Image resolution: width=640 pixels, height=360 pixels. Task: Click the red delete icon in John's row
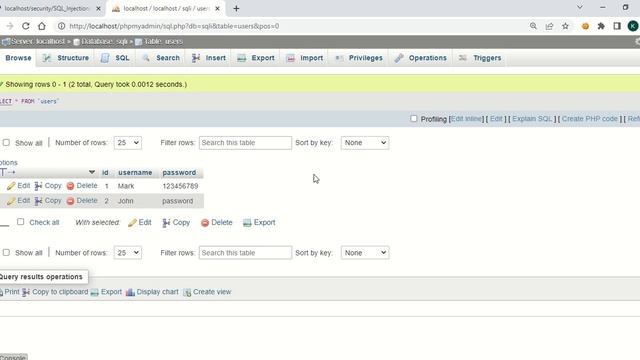70,201
